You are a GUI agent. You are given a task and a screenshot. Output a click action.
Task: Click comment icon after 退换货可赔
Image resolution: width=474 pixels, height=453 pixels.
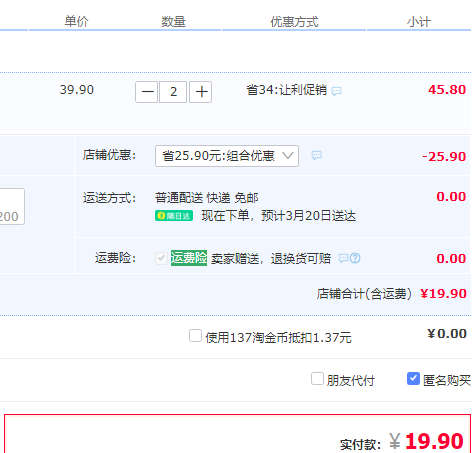(343, 258)
